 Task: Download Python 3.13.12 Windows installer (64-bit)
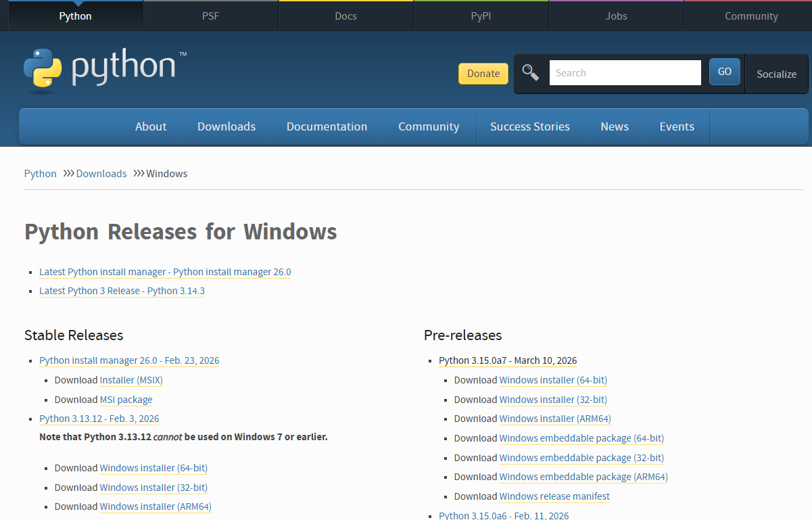(x=153, y=468)
